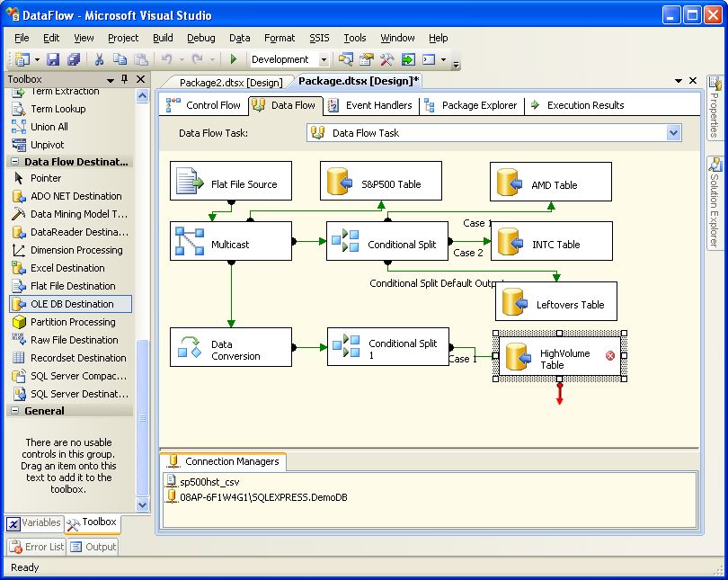Screen dimensions: 728x580
Task: Choose Recordset Destination in Toolbox
Action: 71,358
